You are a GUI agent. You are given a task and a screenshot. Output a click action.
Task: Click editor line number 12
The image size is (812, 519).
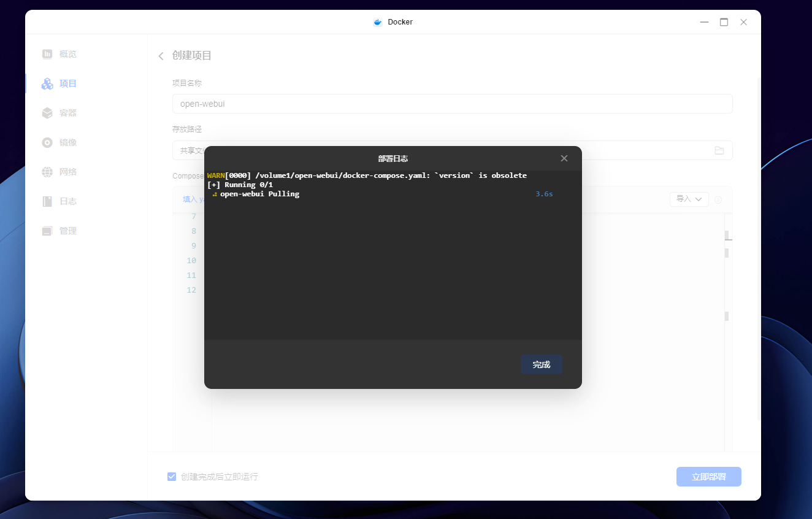click(x=191, y=290)
